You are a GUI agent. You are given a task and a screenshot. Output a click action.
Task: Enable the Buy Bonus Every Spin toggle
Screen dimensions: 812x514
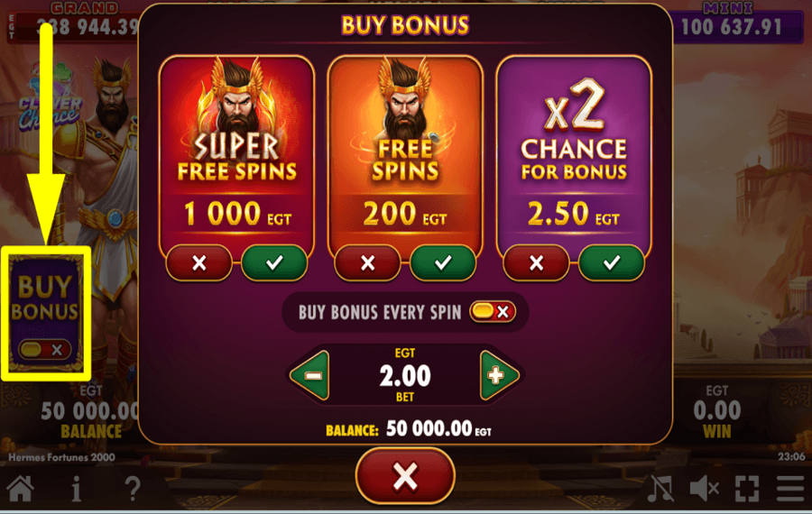click(493, 312)
